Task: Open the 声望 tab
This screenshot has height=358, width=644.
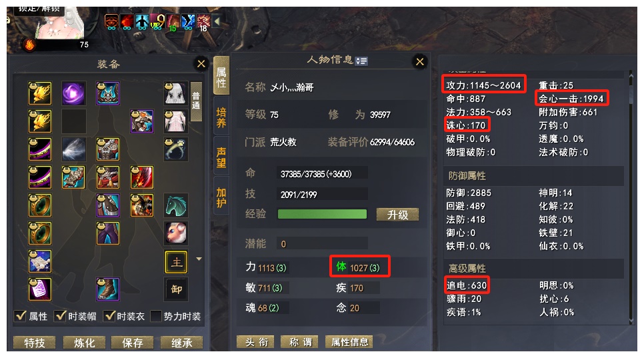Action: click(x=221, y=157)
